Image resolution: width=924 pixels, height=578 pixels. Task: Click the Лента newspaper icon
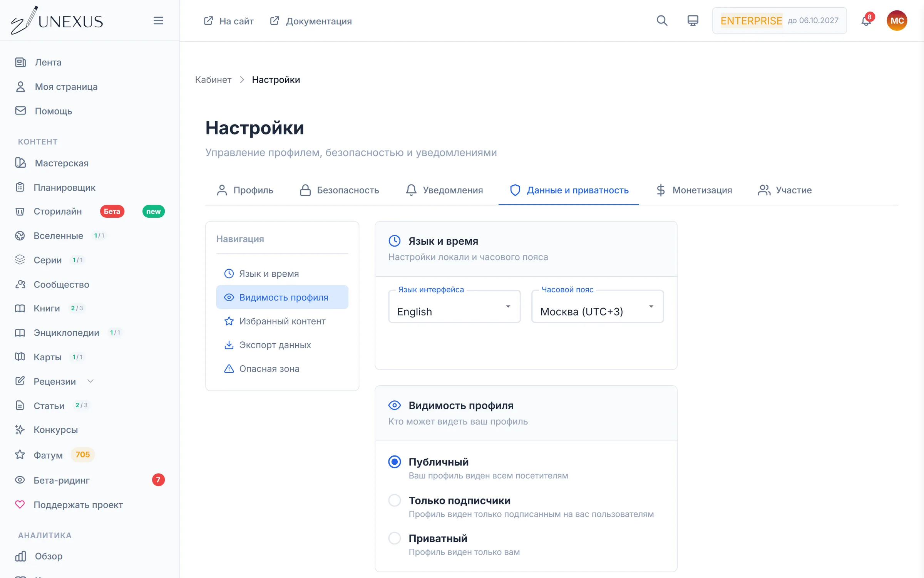click(20, 62)
